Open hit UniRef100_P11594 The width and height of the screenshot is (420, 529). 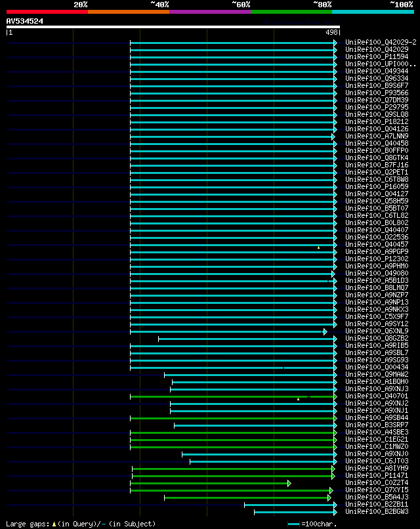pyautogui.click(x=377, y=56)
